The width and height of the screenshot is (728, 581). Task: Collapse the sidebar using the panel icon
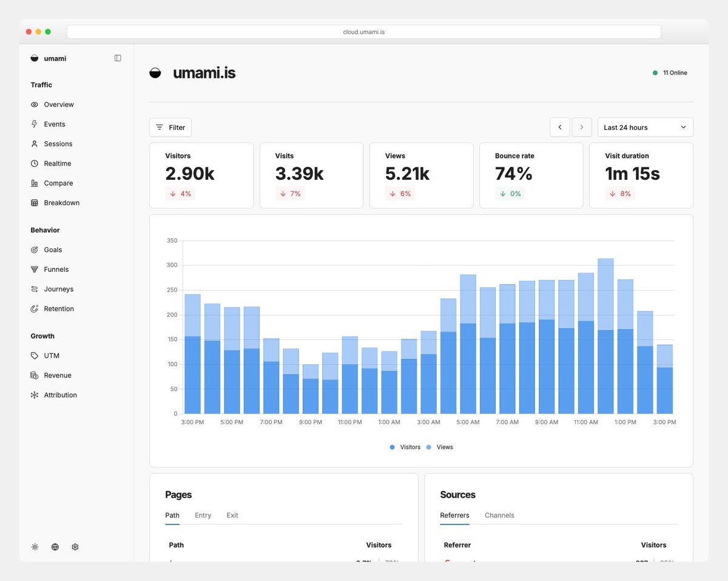coord(118,58)
